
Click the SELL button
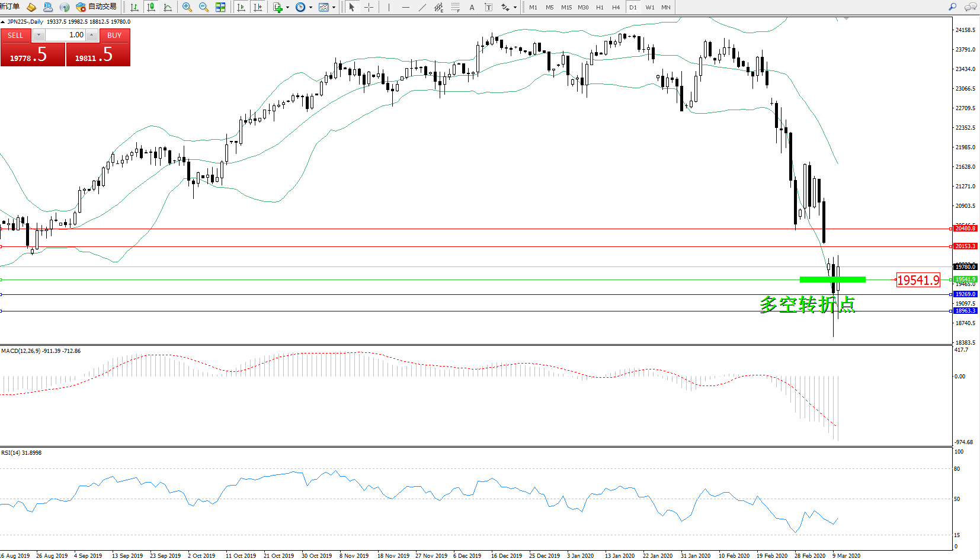pyautogui.click(x=15, y=36)
